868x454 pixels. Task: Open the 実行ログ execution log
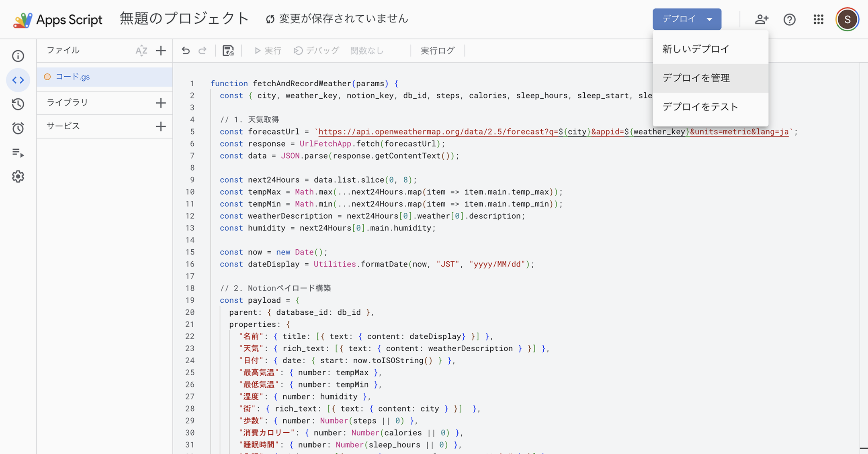click(438, 51)
